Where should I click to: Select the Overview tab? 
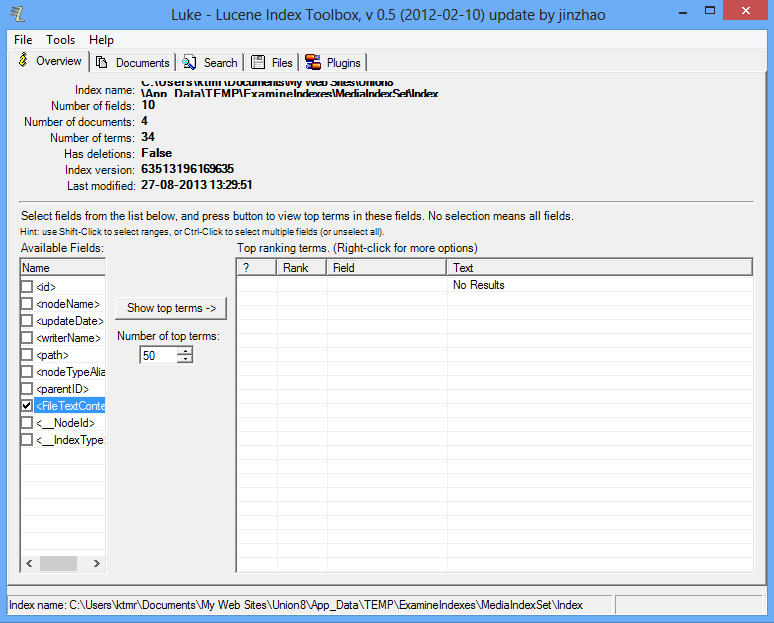pos(50,61)
